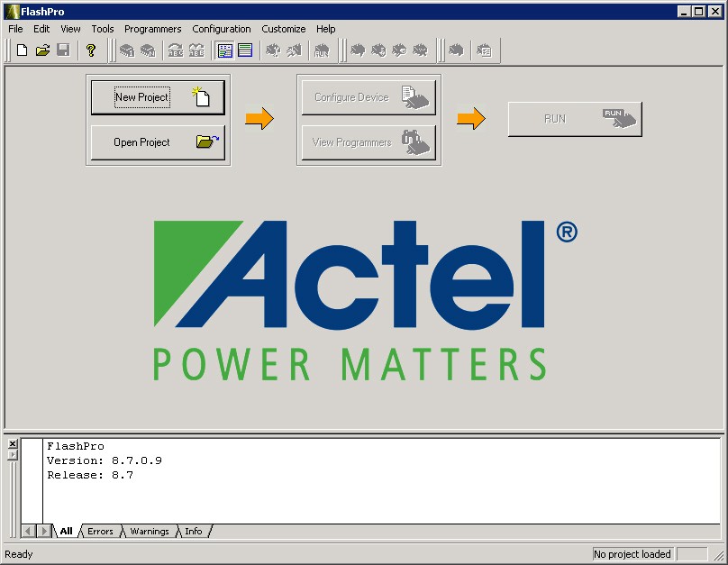Open the Tools menu
The width and height of the screenshot is (728, 565).
tap(102, 29)
